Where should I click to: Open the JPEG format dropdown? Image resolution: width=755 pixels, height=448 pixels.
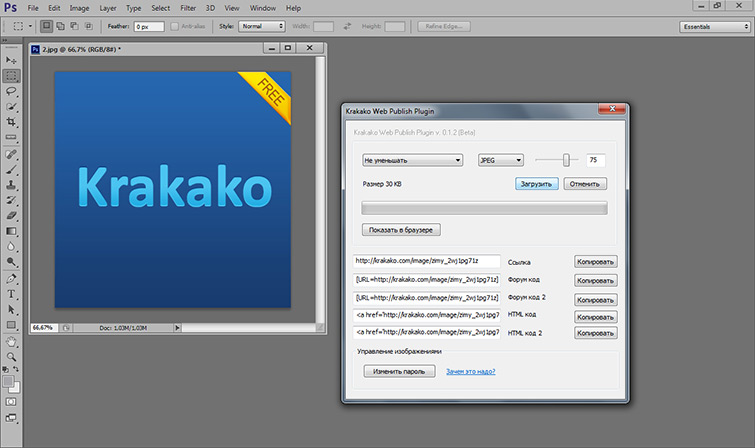coord(501,160)
